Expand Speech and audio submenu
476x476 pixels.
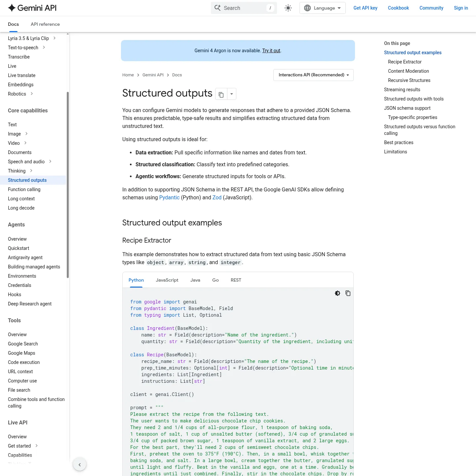click(50, 162)
